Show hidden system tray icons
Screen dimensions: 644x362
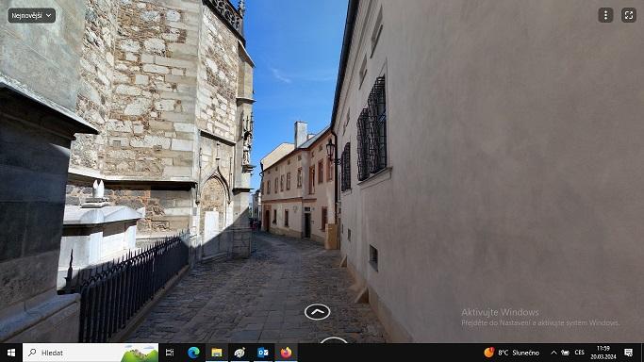553,353
